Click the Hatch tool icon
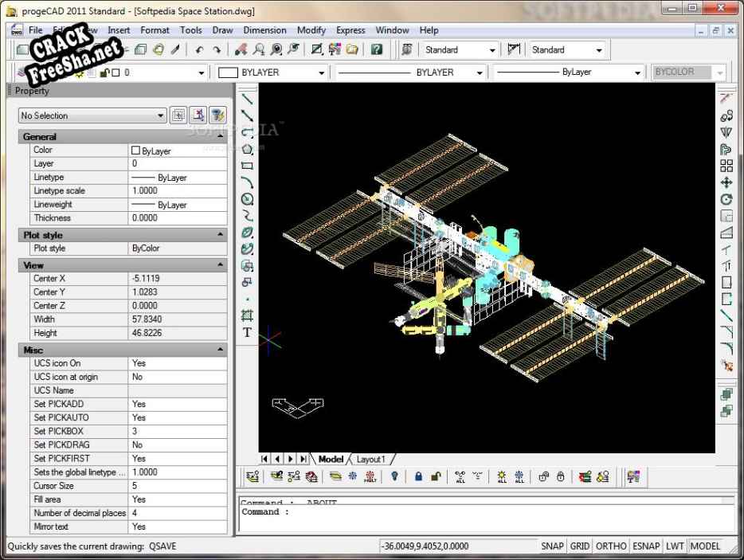The width and height of the screenshot is (744, 560). (247, 316)
